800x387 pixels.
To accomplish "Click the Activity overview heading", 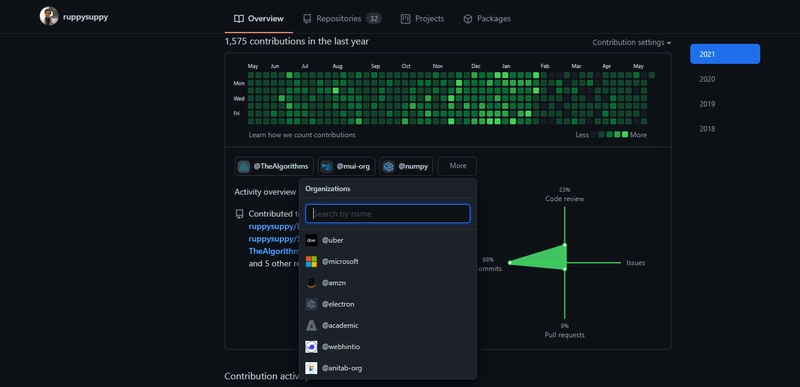I will click(265, 192).
